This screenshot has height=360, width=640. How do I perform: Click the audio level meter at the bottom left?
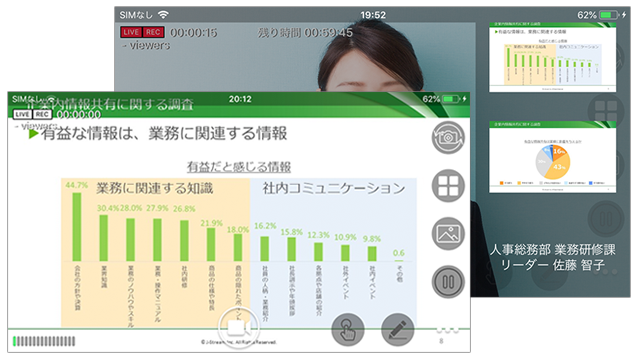point(44,341)
